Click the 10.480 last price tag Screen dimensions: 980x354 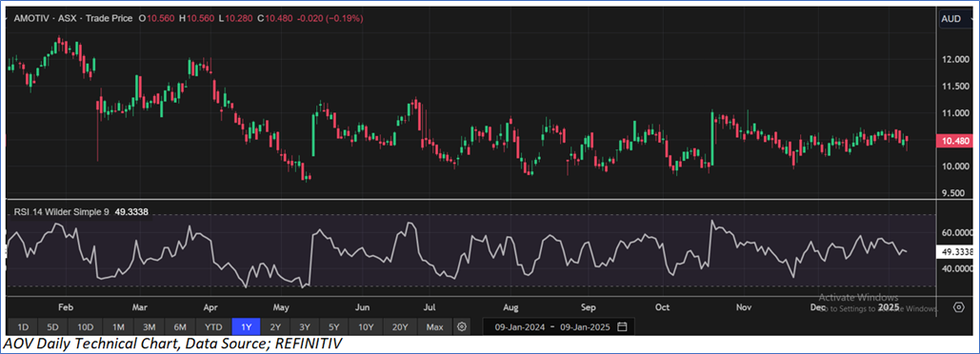[x=955, y=142]
